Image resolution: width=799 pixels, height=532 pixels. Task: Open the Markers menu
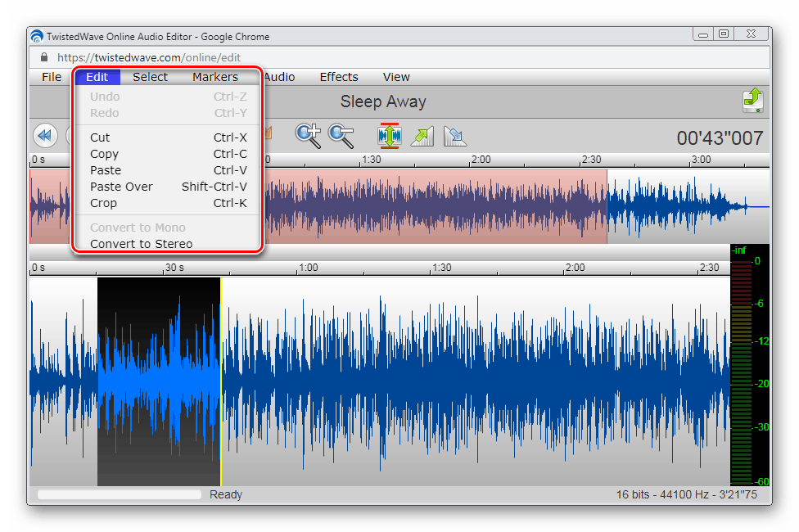click(215, 77)
